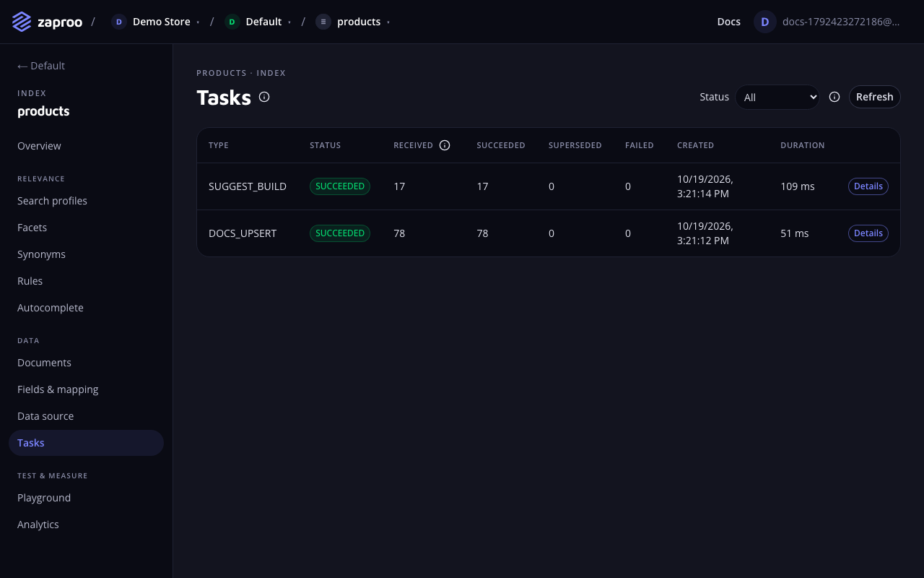Viewport: 924px width, 578px height.
Task: Click the Default environment D badge
Action: pos(232,22)
